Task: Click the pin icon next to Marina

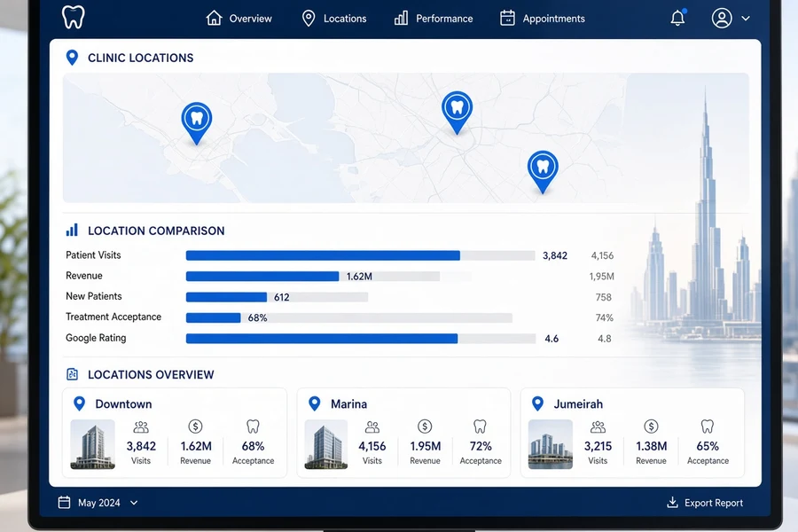Action: pos(315,403)
